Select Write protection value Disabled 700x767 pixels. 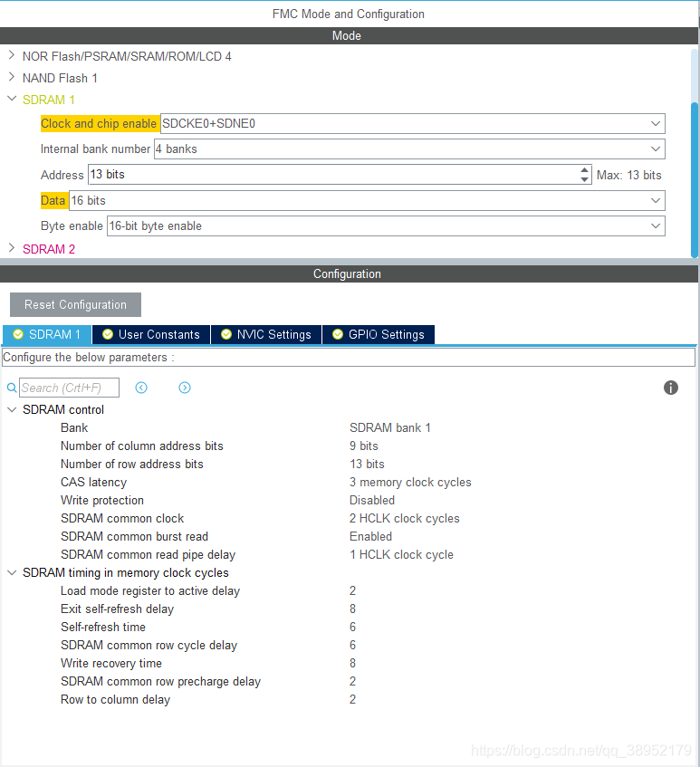(x=372, y=500)
